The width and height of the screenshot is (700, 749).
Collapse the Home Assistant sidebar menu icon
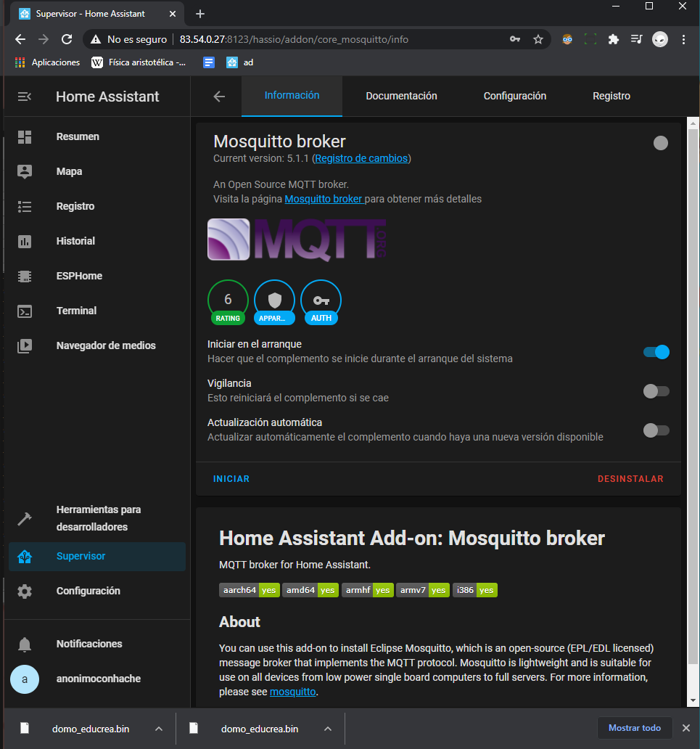(x=25, y=97)
